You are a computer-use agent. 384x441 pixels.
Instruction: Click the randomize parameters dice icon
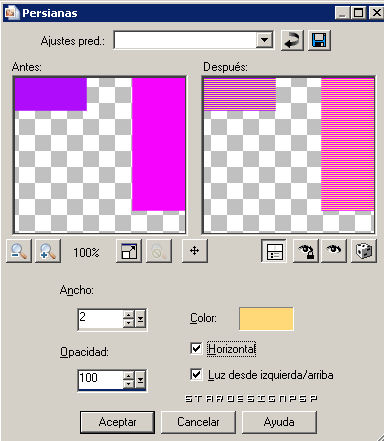(364, 251)
